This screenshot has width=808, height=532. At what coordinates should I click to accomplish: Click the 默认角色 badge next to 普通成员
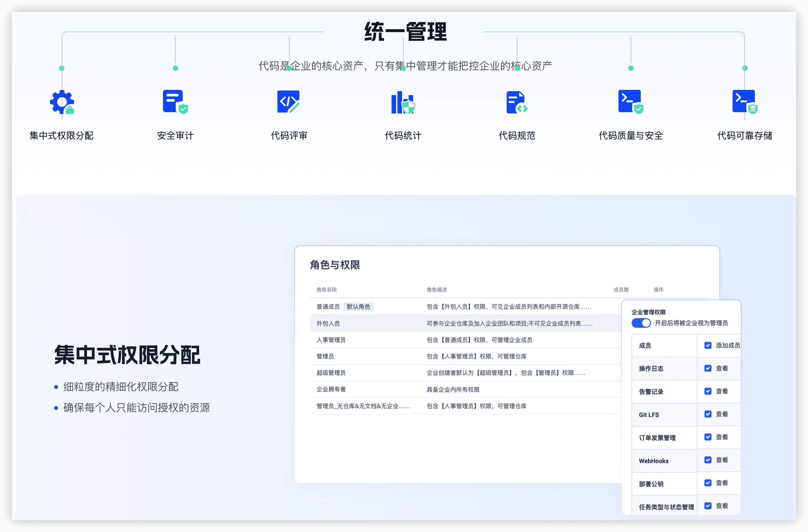point(358,306)
